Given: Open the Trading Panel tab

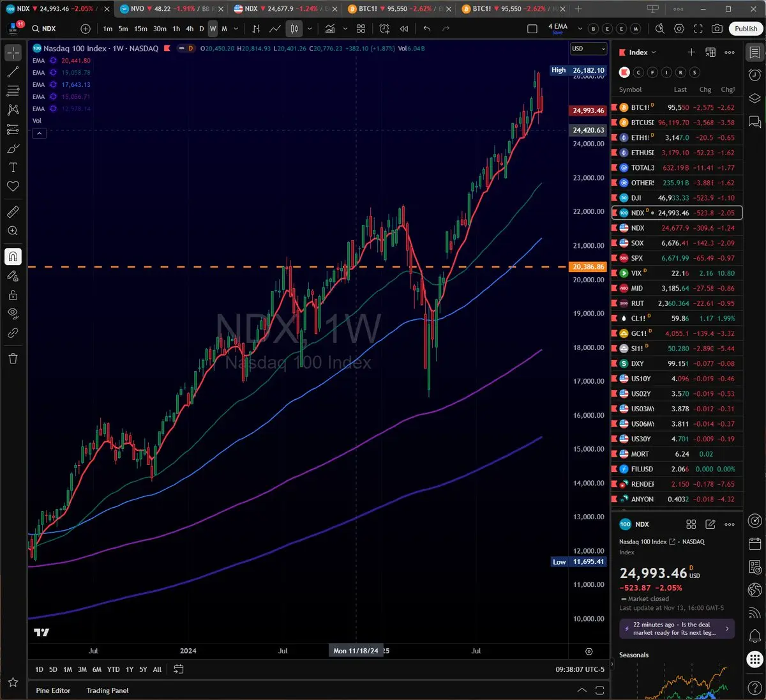Looking at the screenshot, I should (x=107, y=690).
